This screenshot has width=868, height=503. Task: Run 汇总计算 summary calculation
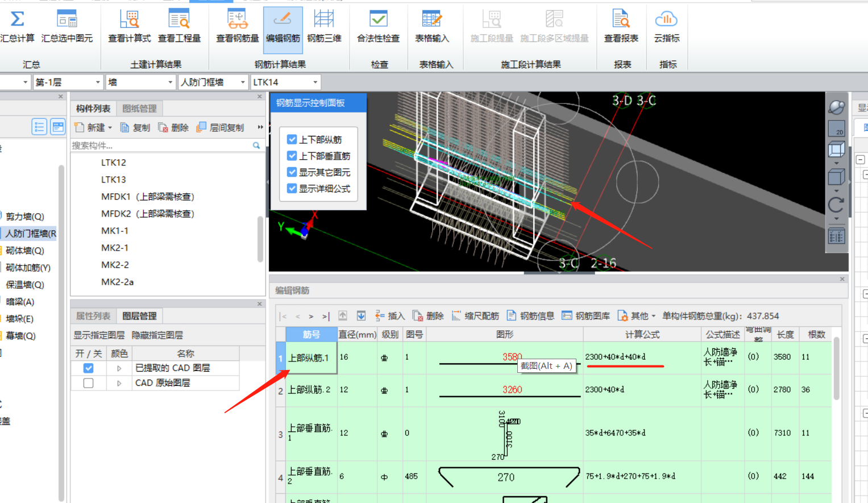(17, 27)
